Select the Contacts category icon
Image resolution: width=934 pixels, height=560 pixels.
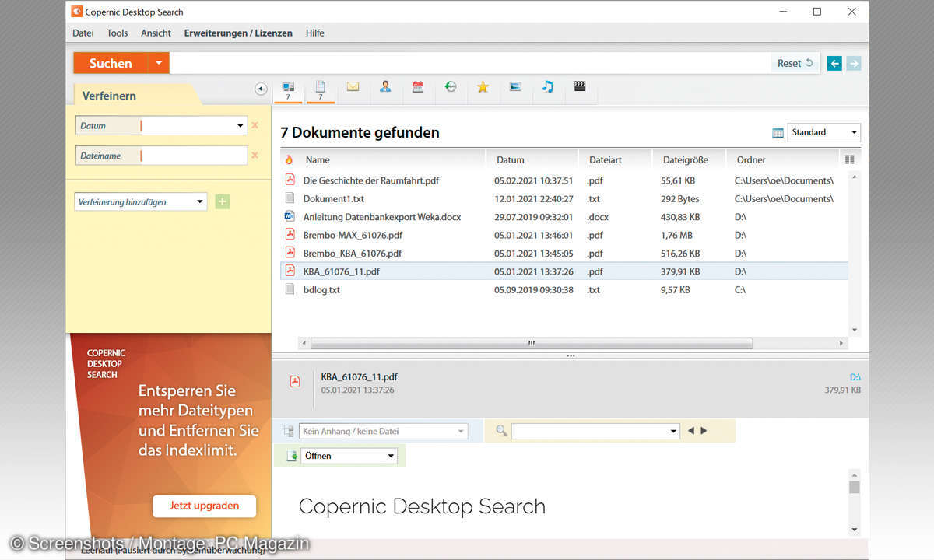coord(385,87)
